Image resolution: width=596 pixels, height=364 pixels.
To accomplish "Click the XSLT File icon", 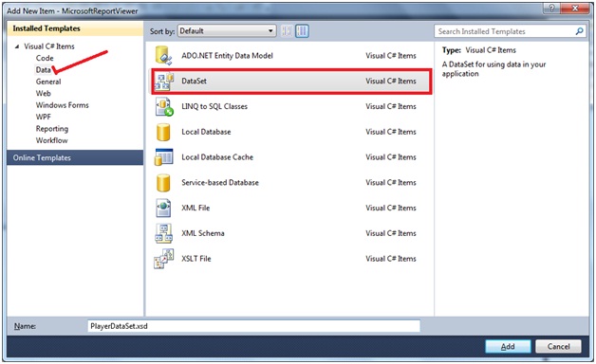I will click(x=164, y=259).
